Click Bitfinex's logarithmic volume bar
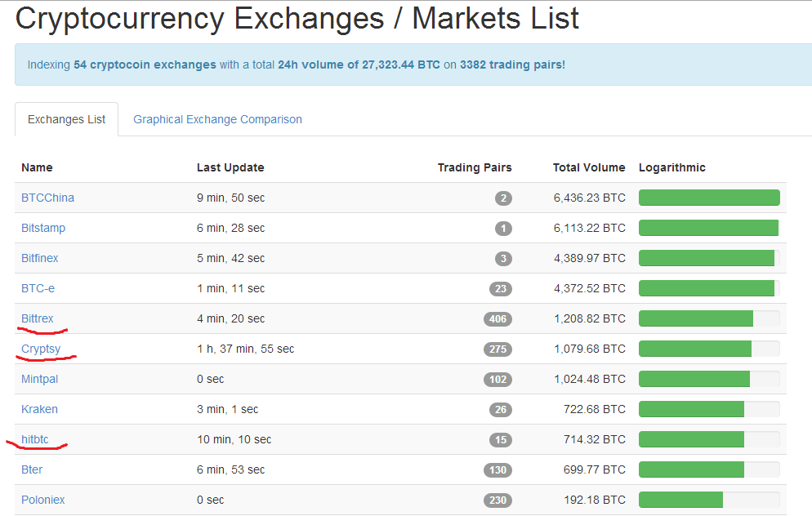 709,258
